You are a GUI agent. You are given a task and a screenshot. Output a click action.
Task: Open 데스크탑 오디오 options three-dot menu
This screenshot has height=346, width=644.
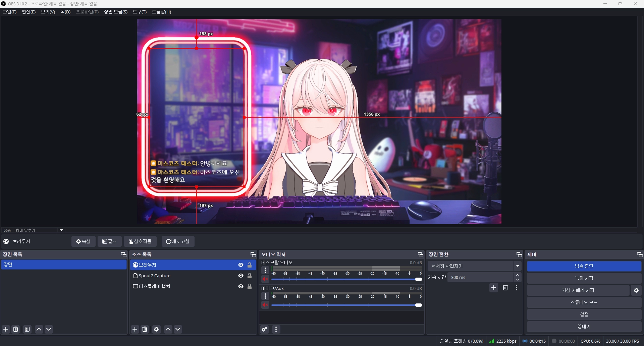click(265, 270)
